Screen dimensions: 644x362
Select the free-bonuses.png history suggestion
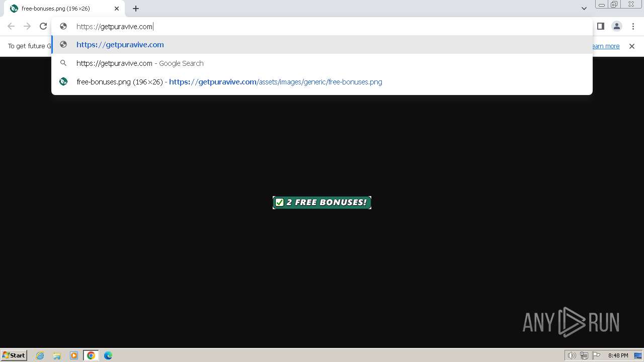322,82
